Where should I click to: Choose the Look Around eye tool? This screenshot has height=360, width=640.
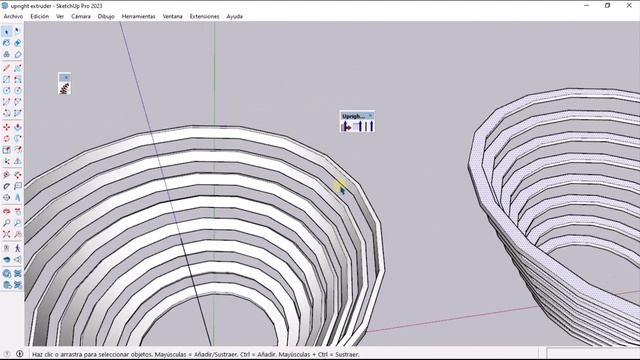[x=7, y=260]
